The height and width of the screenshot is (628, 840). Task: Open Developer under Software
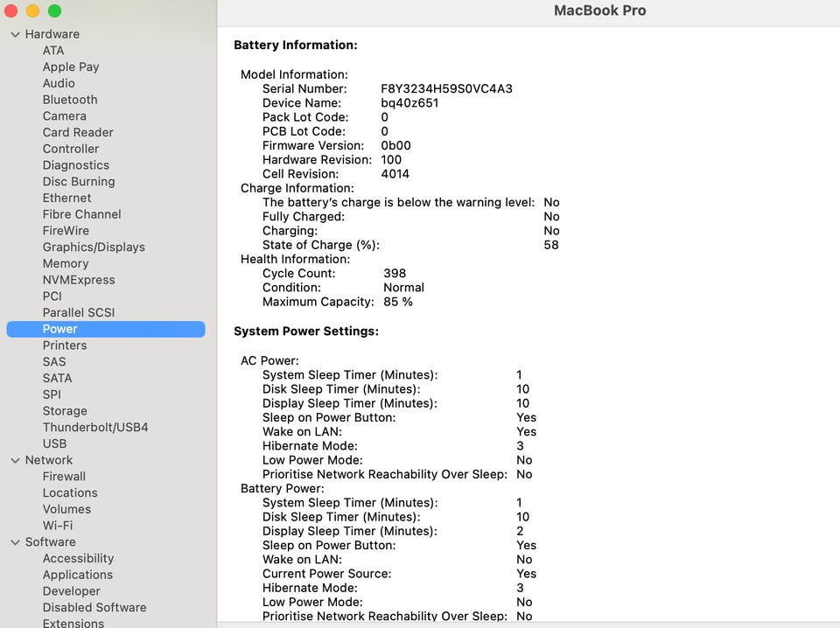[x=71, y=591]
